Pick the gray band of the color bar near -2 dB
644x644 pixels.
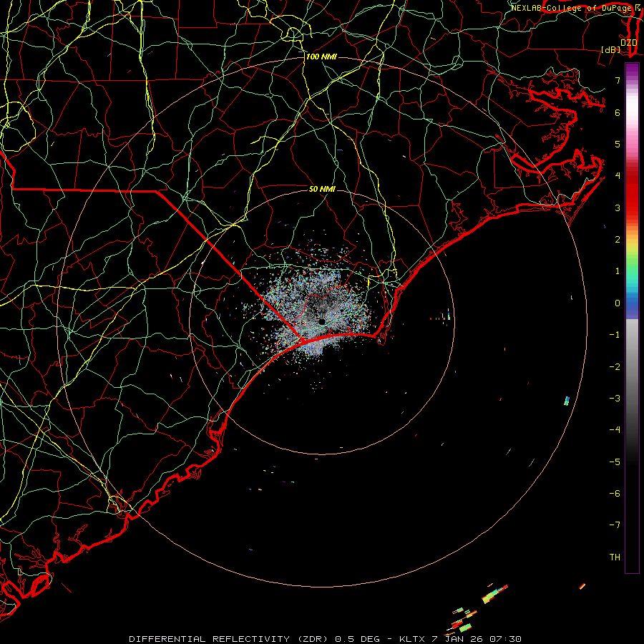(x=632, y=366)
